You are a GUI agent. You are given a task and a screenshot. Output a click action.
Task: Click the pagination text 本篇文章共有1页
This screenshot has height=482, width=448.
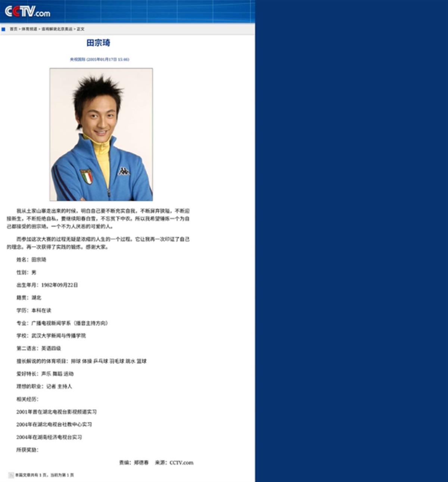(x=44, y=475)
